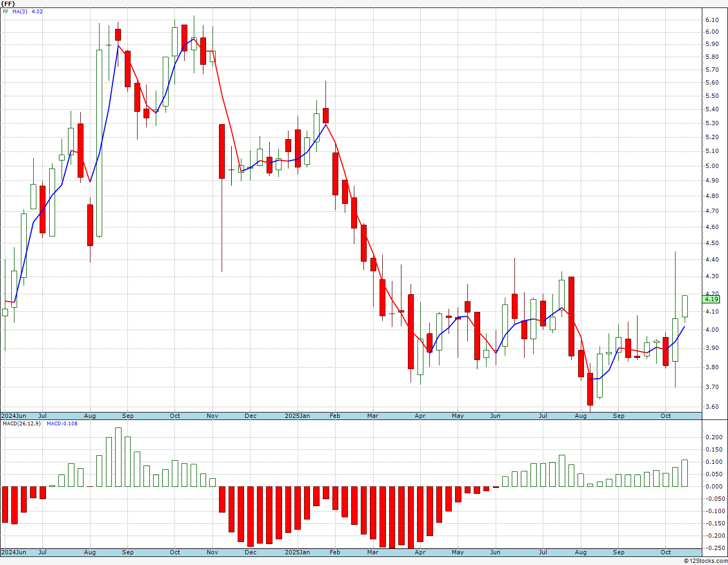728x565 pixels.
Task: Select "2025Jan" on the price chart date axis
Action: pos(297,416)
